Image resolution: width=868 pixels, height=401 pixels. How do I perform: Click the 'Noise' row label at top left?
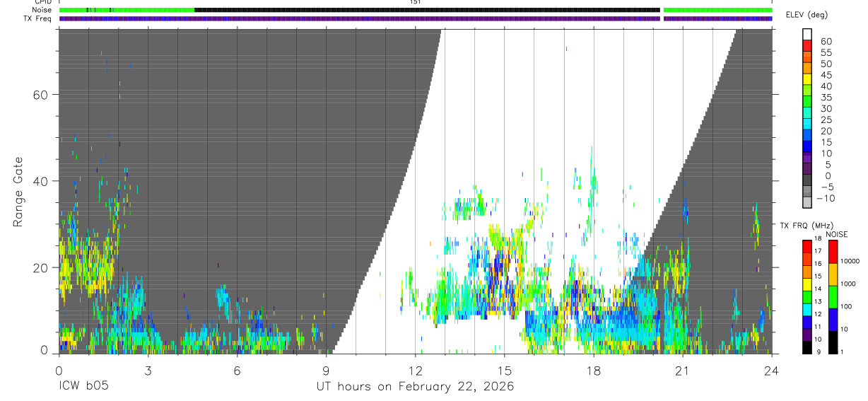pos(42,10)
